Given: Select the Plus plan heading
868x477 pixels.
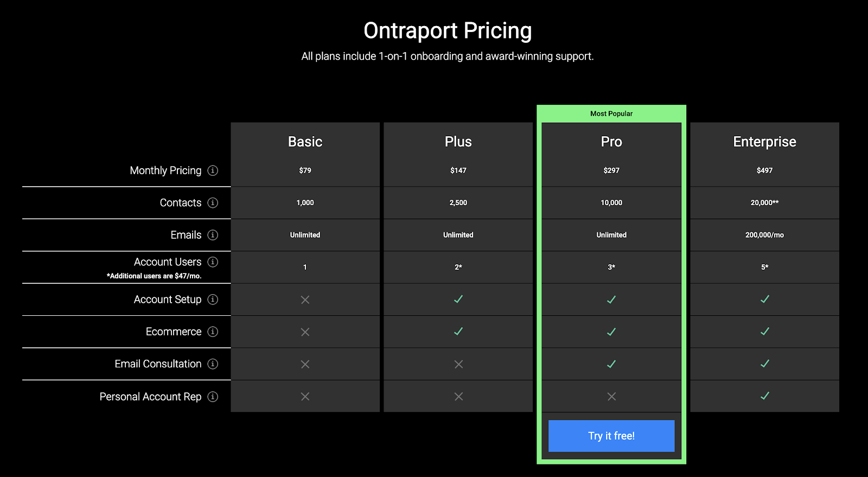Looking at the screenshot, I should (458, 142).
